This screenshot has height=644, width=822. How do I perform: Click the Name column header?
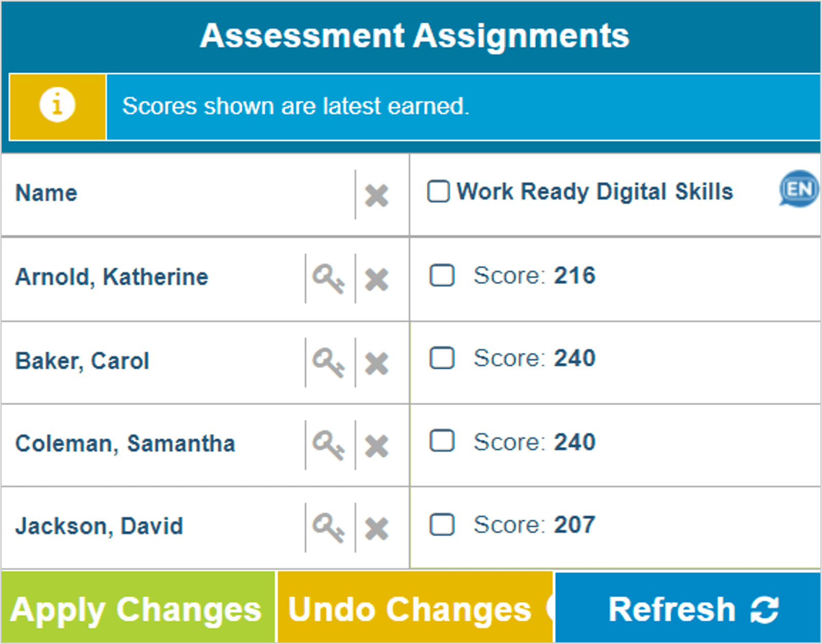pyautogui.click(x=47, y=194)
